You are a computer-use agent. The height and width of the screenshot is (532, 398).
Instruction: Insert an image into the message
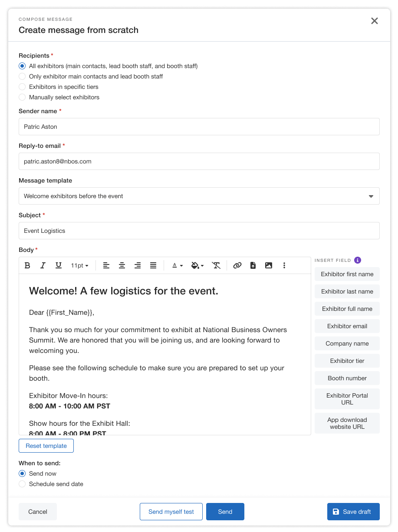coord(269,265)
